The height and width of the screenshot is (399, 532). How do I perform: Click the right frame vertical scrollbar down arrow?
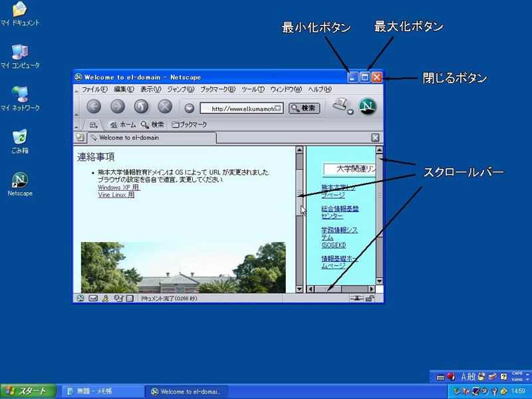[379, 281]
